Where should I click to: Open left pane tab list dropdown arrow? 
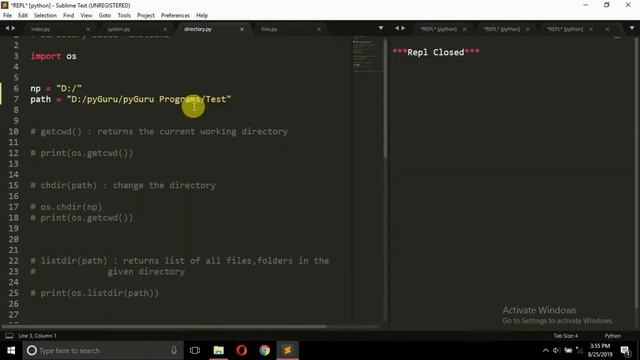point(381,28)
